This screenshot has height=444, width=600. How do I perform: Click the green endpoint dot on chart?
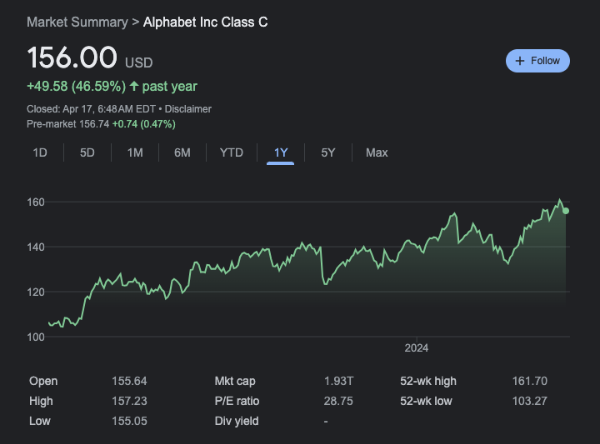point(566,211)
